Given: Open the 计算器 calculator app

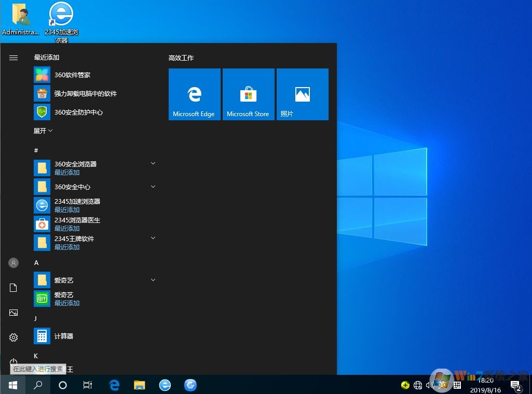Looking at the screenshot, I should click(x=63, y=335).
